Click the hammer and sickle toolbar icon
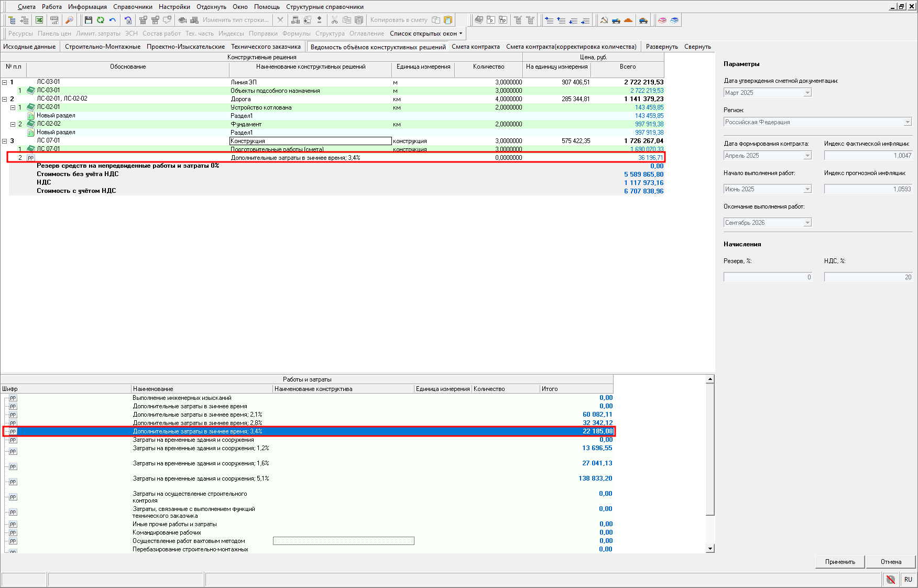This screenshot has width=918, height=588. 604,20
